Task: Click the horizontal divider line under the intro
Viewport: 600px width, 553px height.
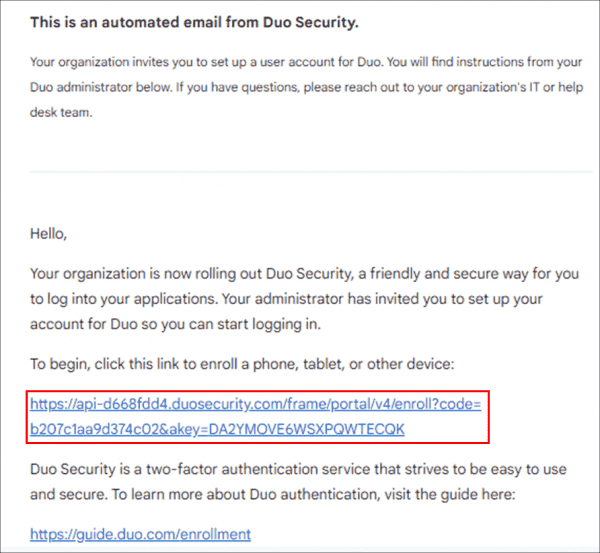Action: click(x=311, y=172)
